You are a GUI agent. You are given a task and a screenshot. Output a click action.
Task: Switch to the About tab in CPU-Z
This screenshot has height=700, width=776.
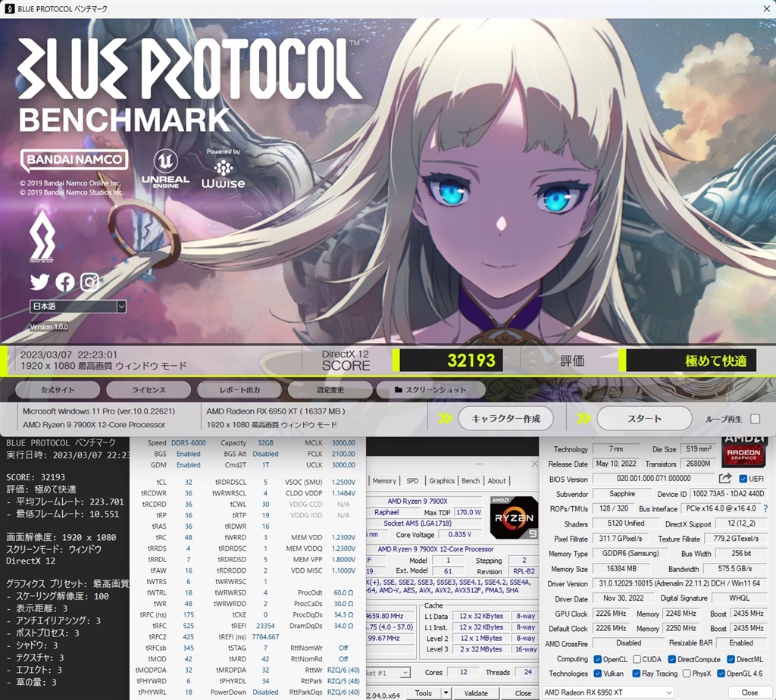(x=496, y=480)
